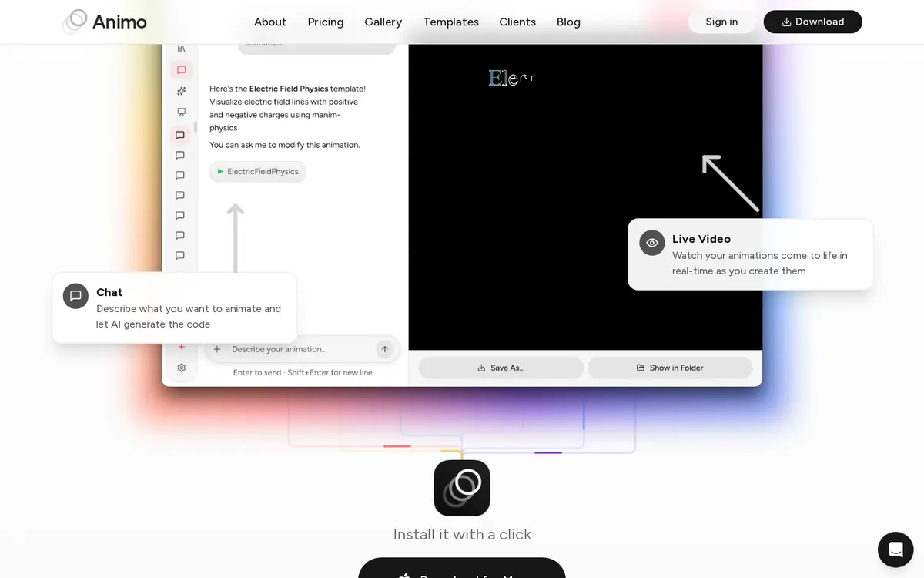
Task: Click the Sign in button
Action: 721,22
